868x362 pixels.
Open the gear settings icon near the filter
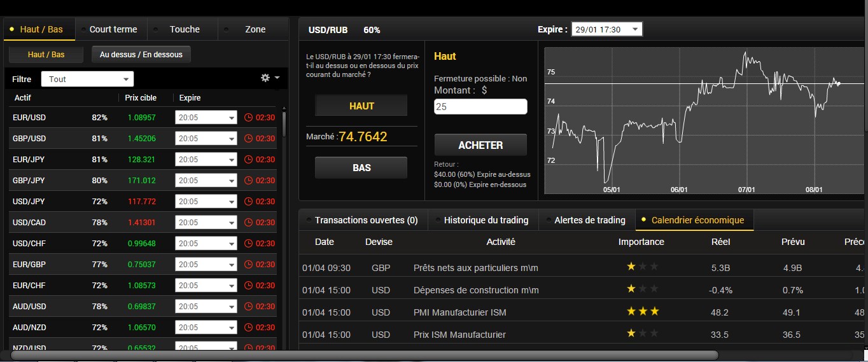(x=265, y=78)
